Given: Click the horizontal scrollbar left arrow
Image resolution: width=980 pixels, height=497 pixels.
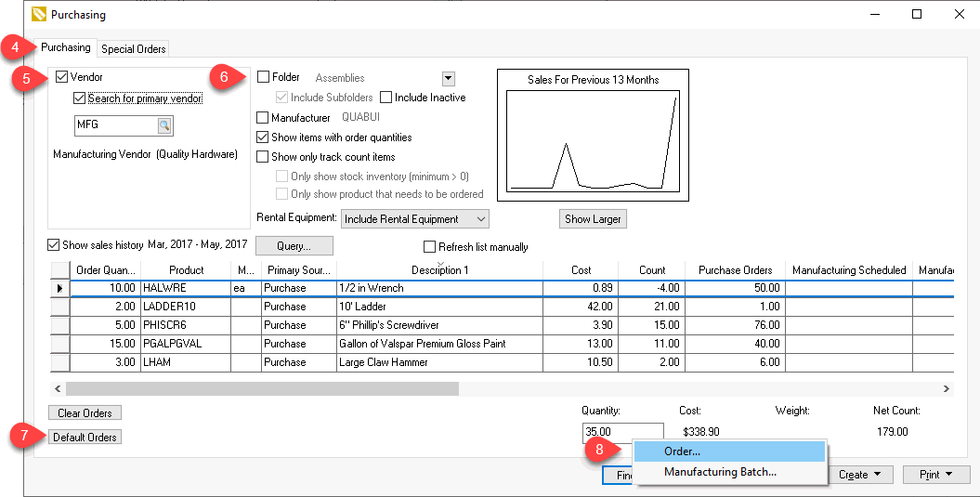Looking at the screenshot, I should (58, 389).
